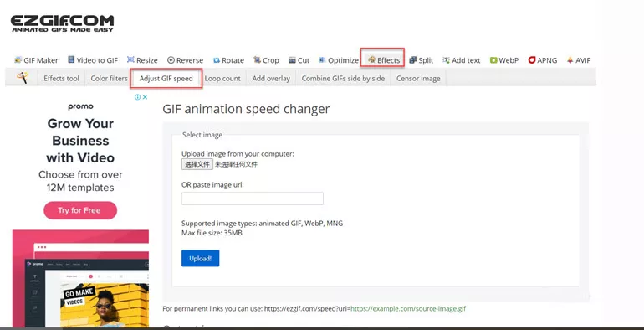This screenshot has width=644, height=330.
Task: Switch to the Add overlay tab
Action: (271, 78)
